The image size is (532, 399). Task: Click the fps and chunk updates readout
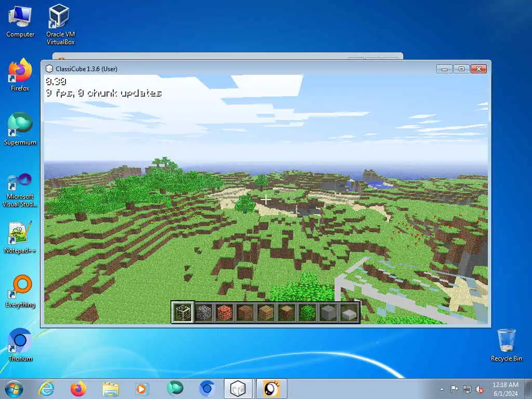coord(103,94)
